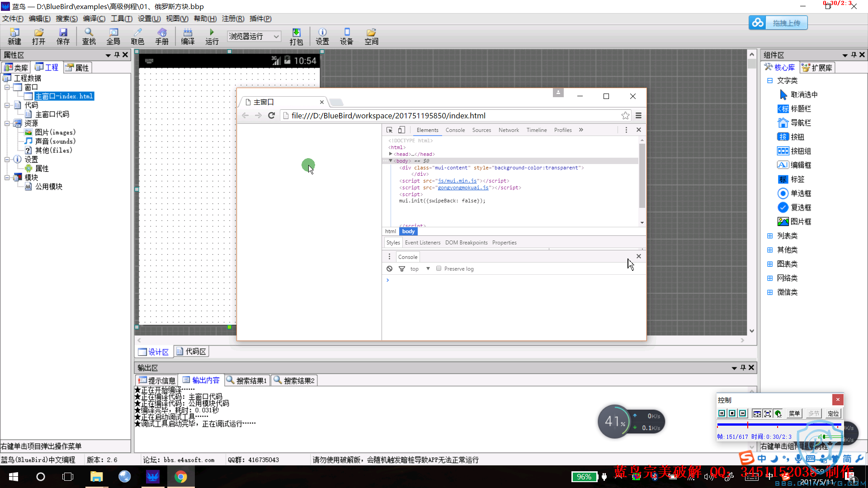Click the 设备 (Device) settings icon
The width and height of the screenshot is (868, 488).
[x=346, y=36]
